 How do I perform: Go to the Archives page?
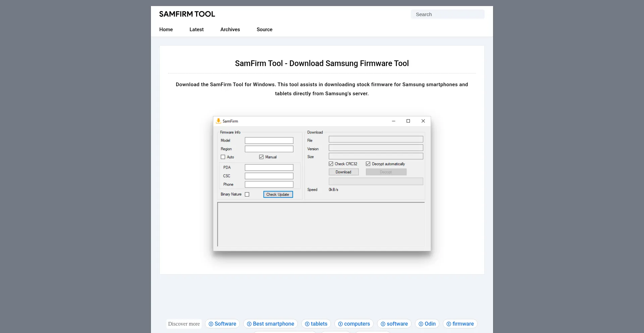pos(230,30)
